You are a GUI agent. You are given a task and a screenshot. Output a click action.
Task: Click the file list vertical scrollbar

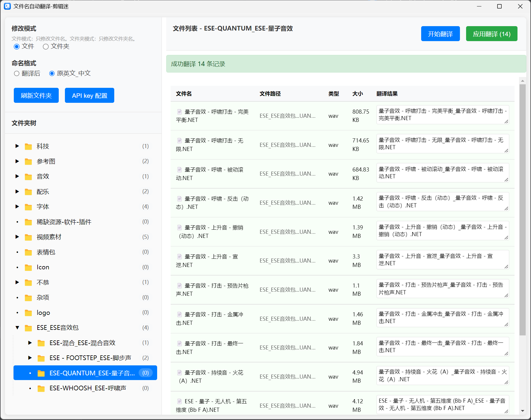pos(522,206)
